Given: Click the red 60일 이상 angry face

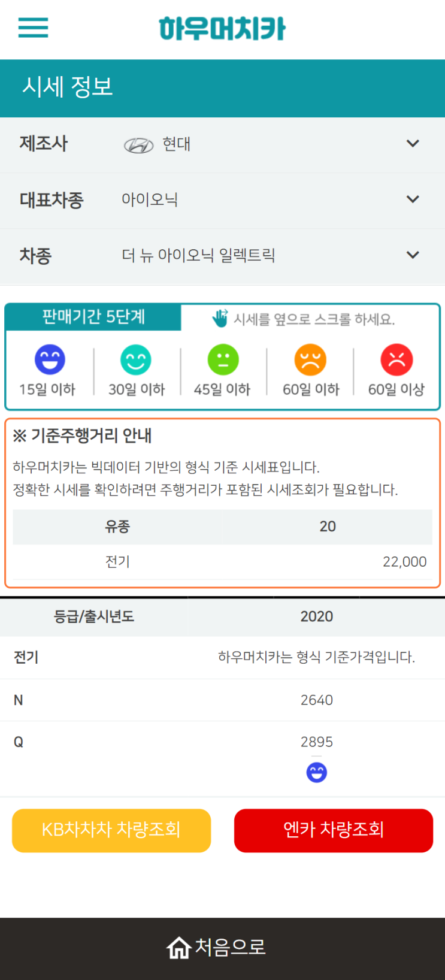Looking at the screenshot, I should (396, 359).
